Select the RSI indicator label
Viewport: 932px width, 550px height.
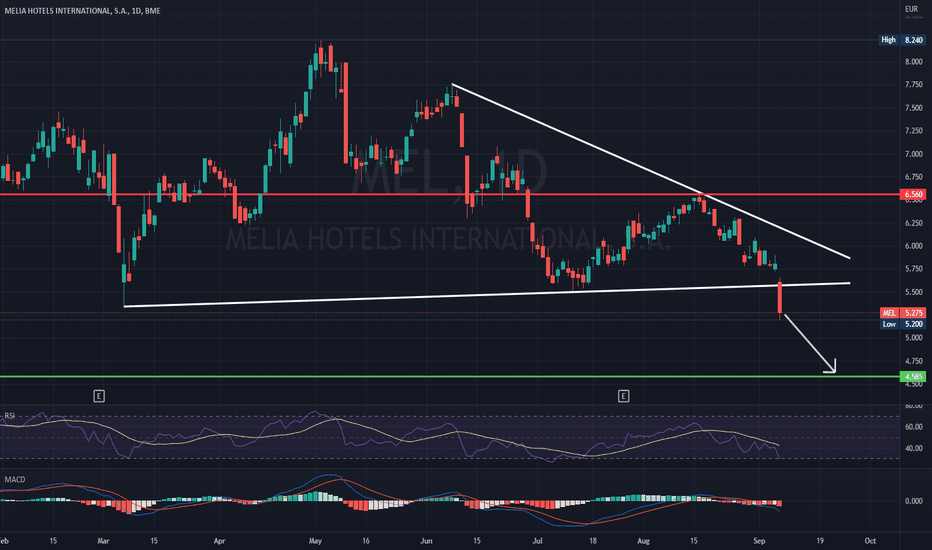[x=10, y=416]
